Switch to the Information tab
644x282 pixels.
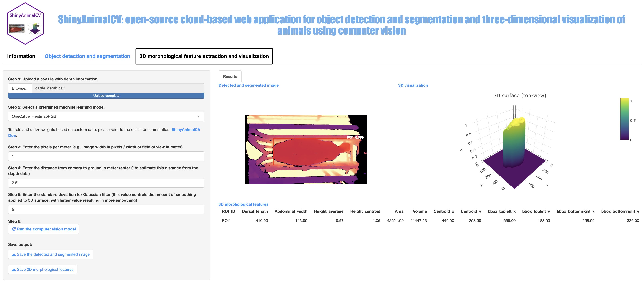[21, 56]
